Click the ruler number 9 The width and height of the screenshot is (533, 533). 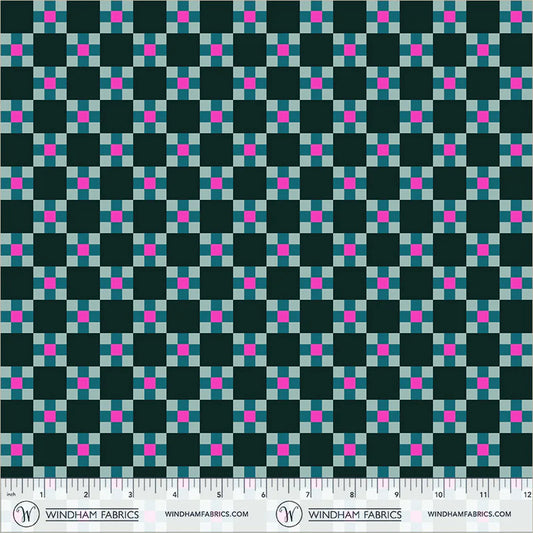point(396,495)
